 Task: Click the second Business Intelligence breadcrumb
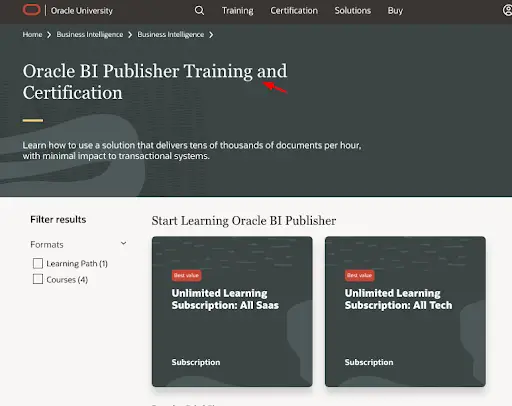coord(171,35)
